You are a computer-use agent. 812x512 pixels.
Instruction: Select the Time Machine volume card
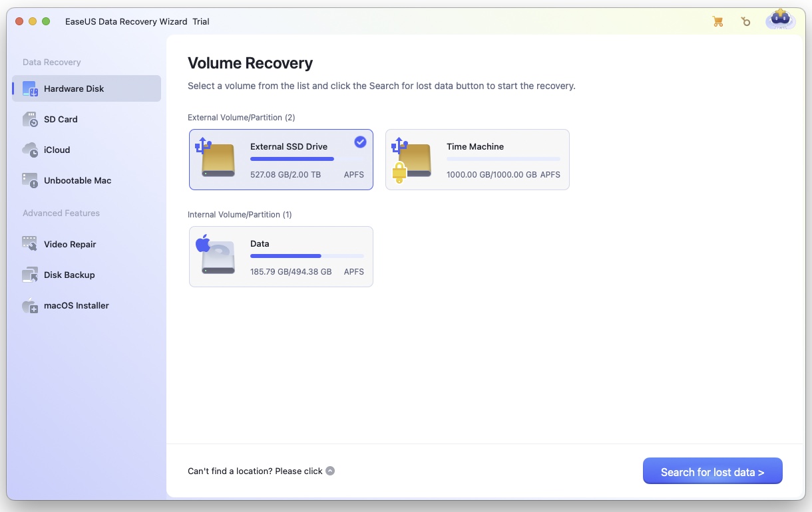coord(477,160)
